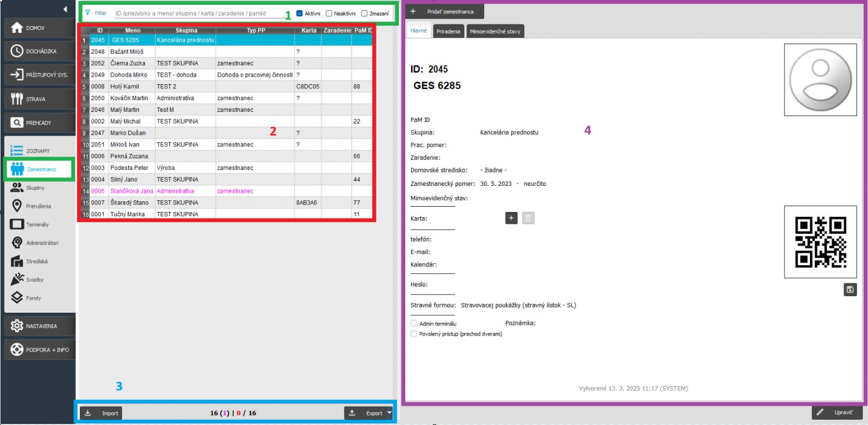
Task: Click the Import button
Action: pos(101,413)
